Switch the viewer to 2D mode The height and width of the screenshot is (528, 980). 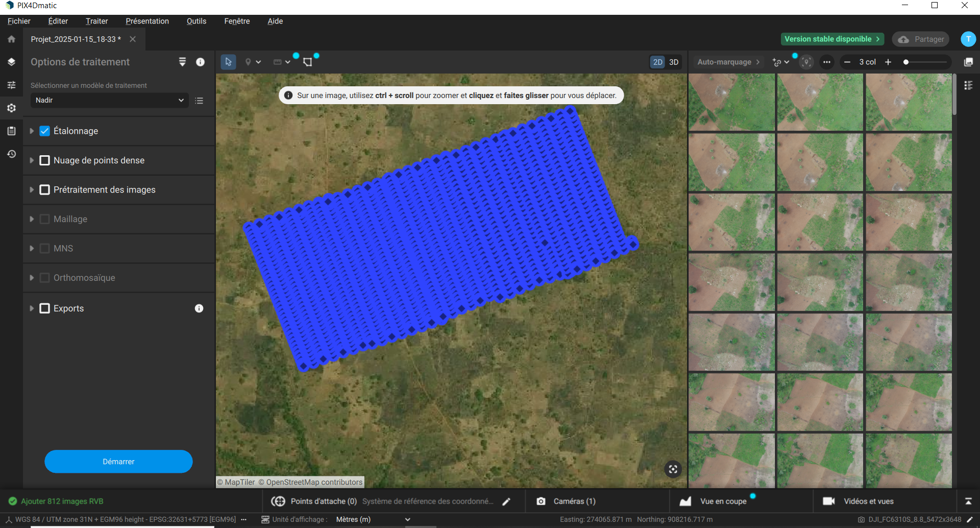[x=657, y=62]
